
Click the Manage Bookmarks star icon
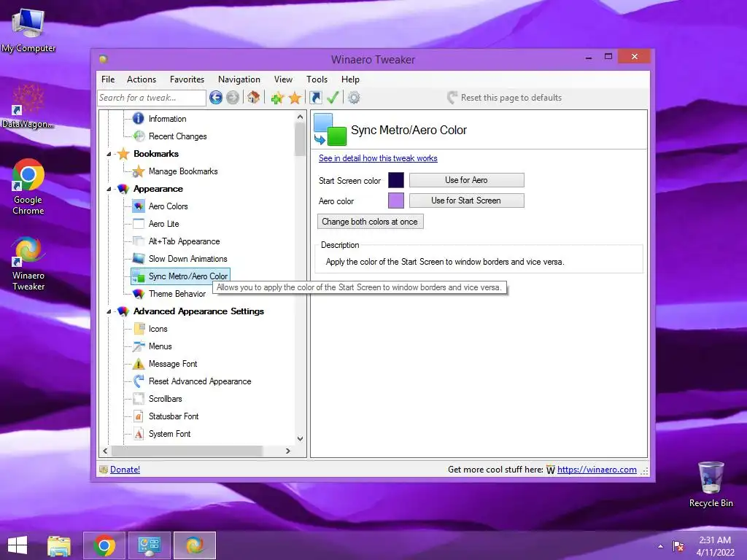tap(139, 171)
